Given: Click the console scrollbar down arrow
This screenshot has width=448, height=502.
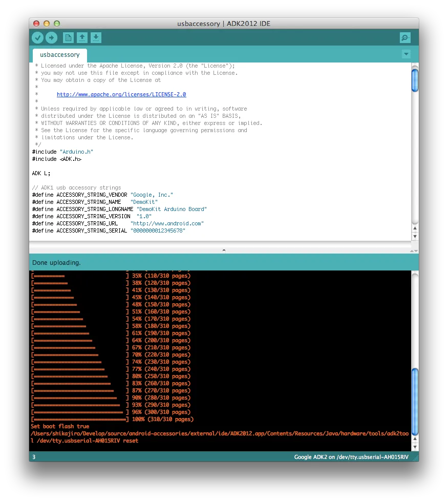Looking at the screenshot, I should tap(415, 447).
